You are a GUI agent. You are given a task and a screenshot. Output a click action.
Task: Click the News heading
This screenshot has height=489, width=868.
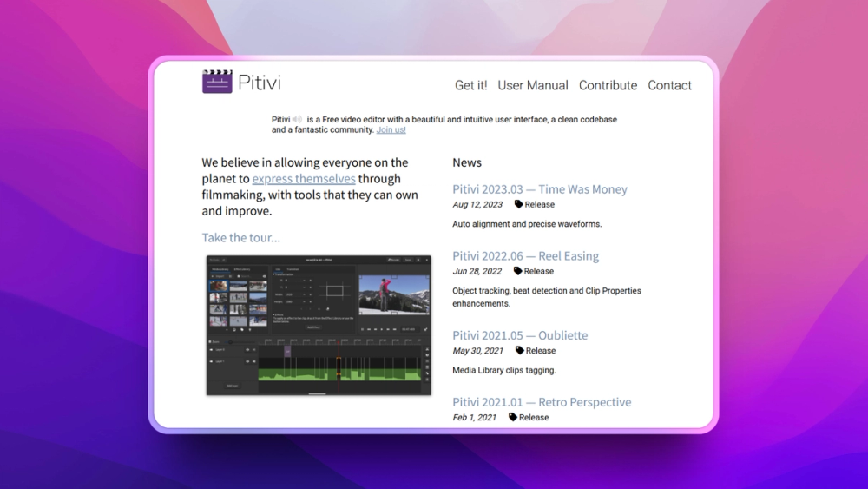click(467, 162)
